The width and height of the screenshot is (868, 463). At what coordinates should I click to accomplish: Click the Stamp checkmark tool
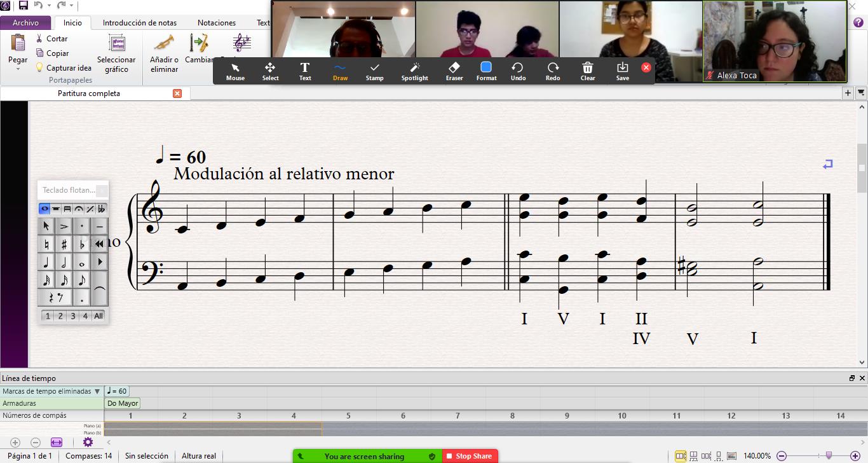point(374,71)
